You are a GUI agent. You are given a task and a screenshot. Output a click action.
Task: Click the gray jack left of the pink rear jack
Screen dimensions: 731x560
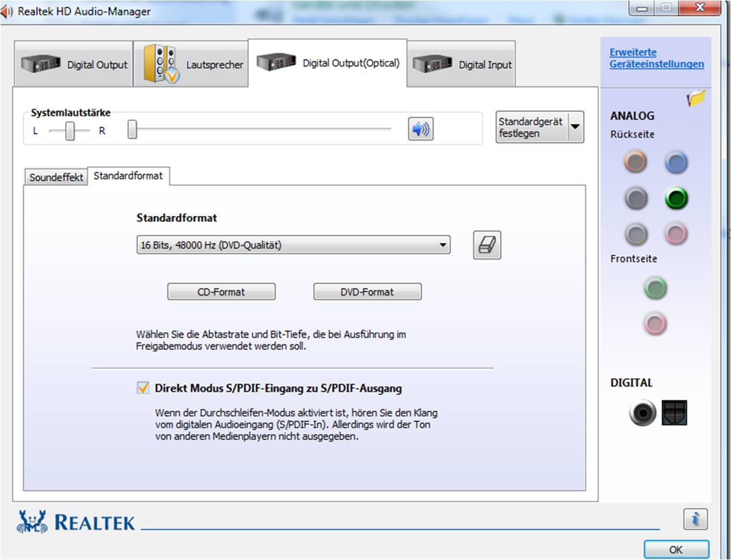[635, 234]
